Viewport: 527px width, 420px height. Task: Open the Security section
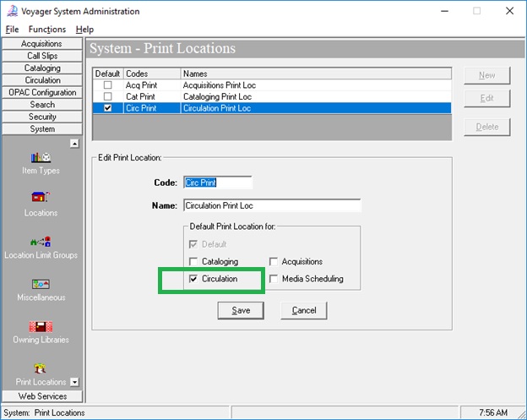point(42,117)
